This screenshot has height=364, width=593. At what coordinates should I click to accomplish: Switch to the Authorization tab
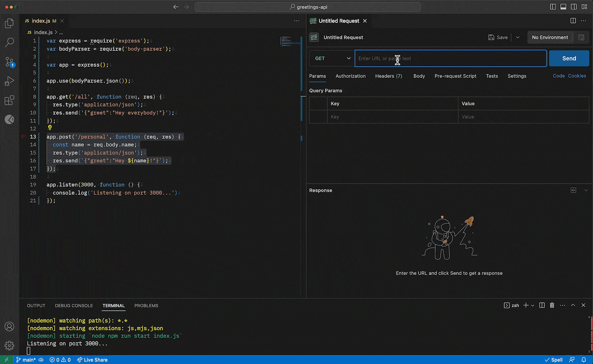pos(351,76)
